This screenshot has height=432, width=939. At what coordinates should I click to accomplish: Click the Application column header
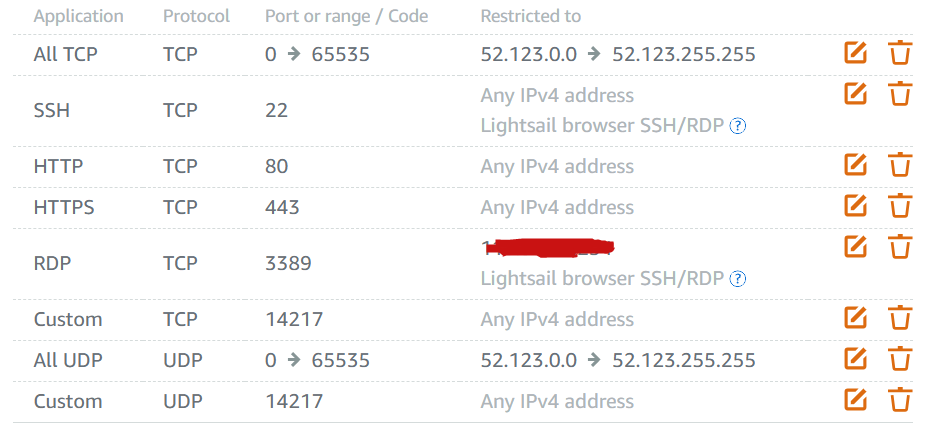tap(78, 16)
